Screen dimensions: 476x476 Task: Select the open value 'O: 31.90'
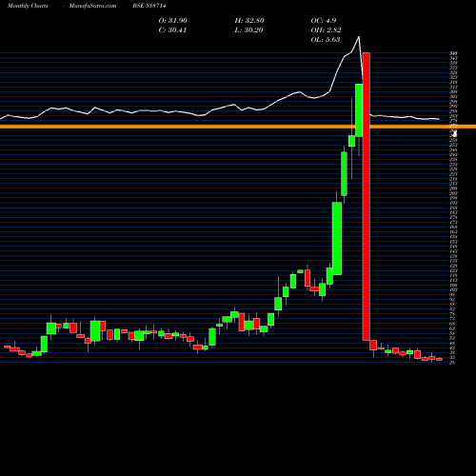(173, 21)
